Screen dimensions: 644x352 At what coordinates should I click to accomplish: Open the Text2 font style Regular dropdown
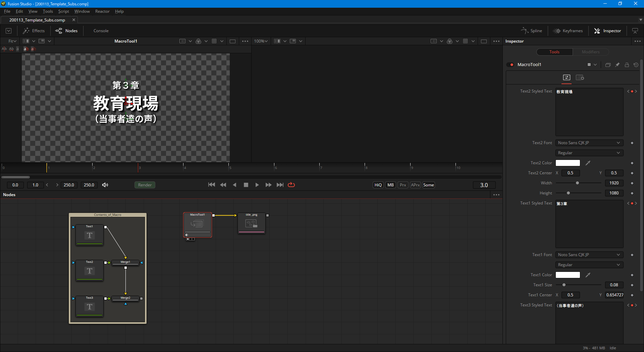click(589, 153)
